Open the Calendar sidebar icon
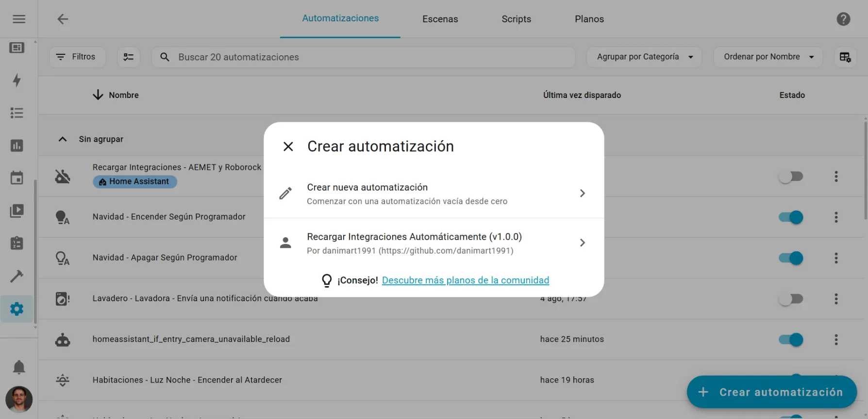The image size is (868, 419). coord(17,178)
